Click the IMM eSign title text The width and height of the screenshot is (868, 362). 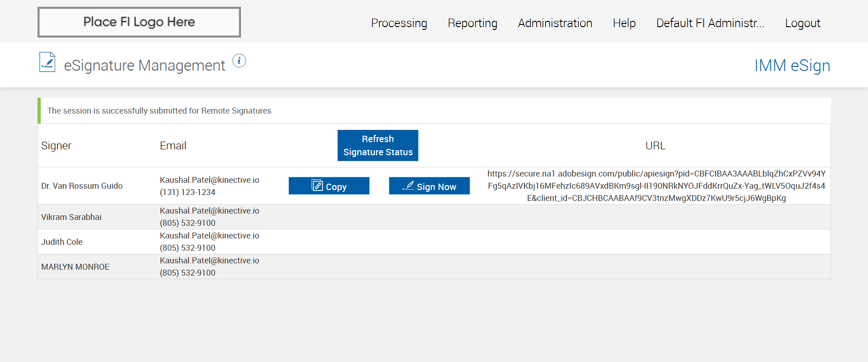point(792,66)
